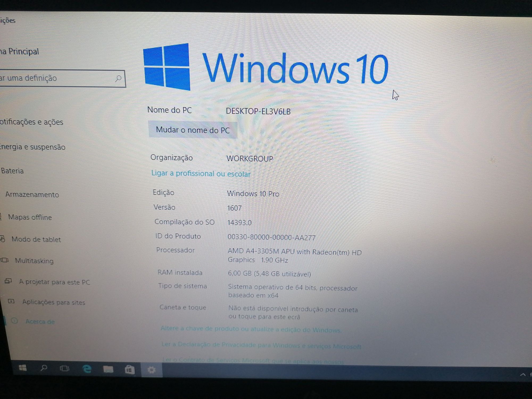Click the Sistema operativo de 64 bits text
Viewport: 532px width, 399px height.
point(293,291)
